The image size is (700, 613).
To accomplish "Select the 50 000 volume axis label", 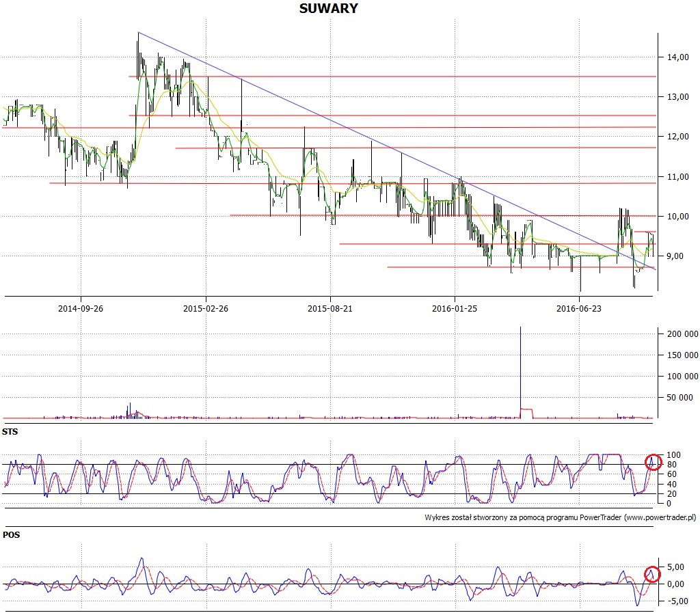I will (680, 398).
